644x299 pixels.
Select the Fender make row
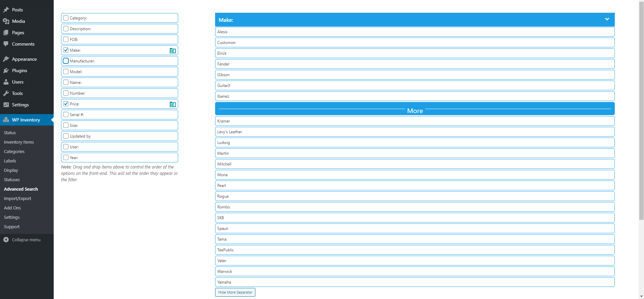coord(415,64)
